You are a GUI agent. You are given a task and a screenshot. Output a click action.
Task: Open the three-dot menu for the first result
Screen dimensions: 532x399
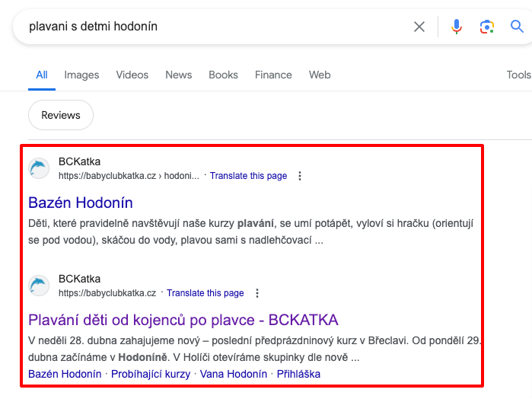pyautogui.click(x=300, y=176)
